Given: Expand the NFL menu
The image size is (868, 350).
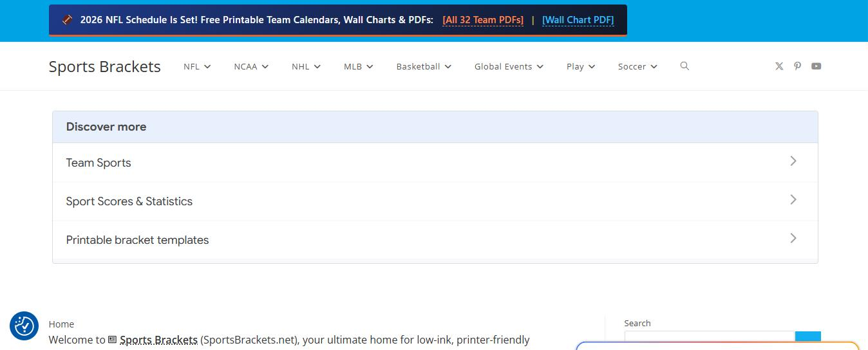Looking at the screenshot, I should click(x=197, y=66).
